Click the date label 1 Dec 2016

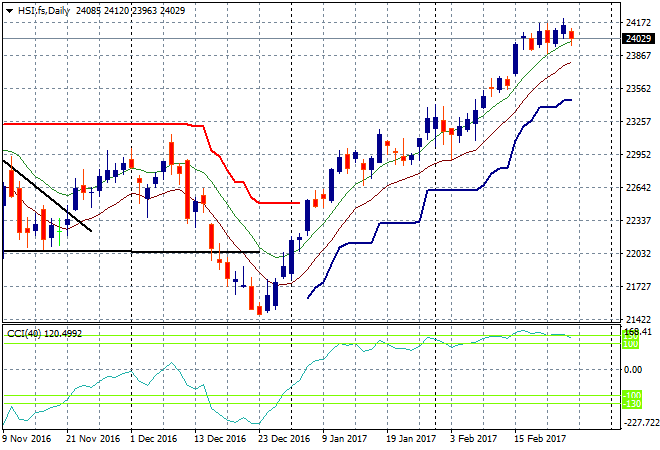[x=154, y=439]
